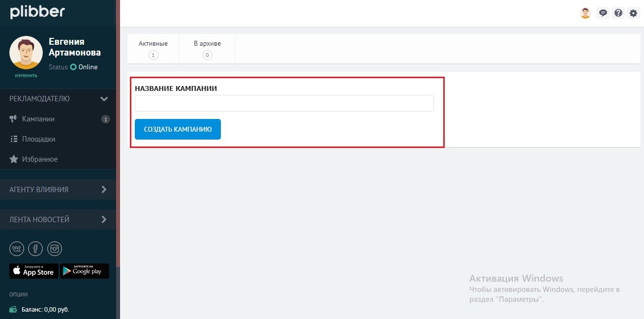Click the VK social network icon

pyautogui.click(x=17, y=249)
